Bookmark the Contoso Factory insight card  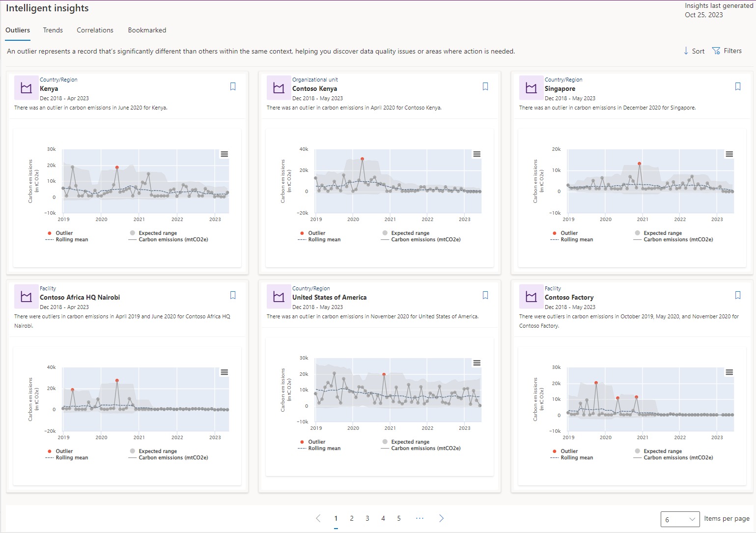coord(738,295)
